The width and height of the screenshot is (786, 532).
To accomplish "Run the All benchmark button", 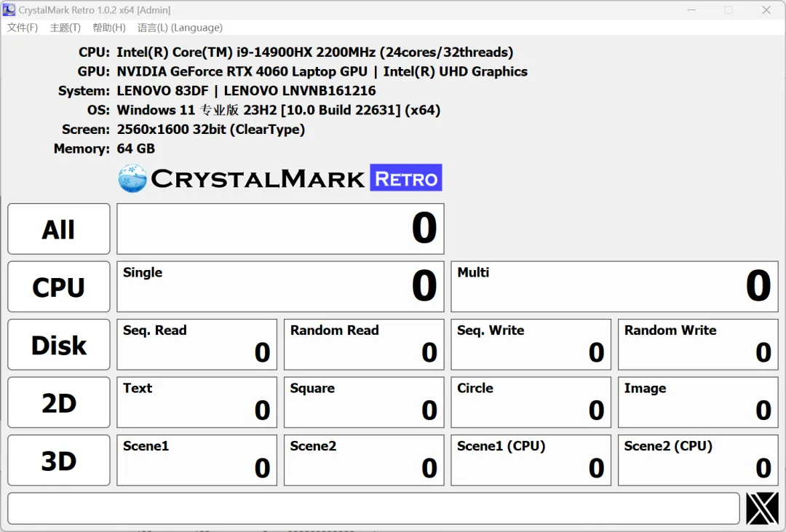I will point(59,229).
